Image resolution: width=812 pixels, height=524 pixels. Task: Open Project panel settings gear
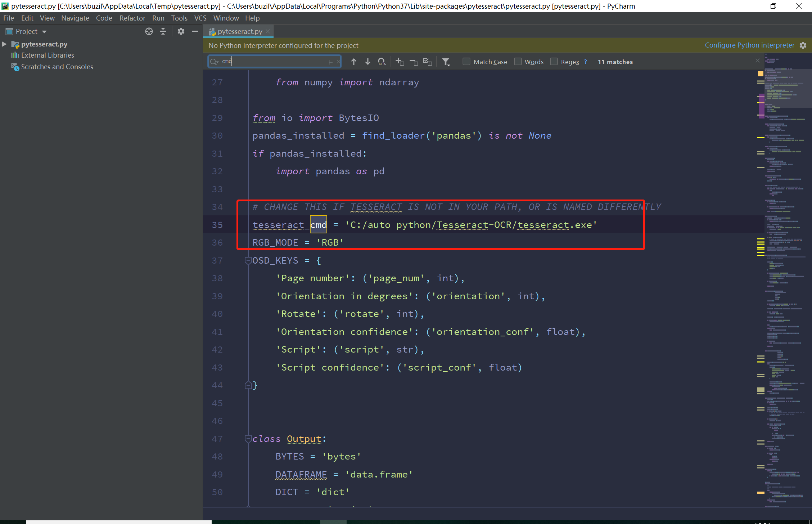click(x=181, y=32)
